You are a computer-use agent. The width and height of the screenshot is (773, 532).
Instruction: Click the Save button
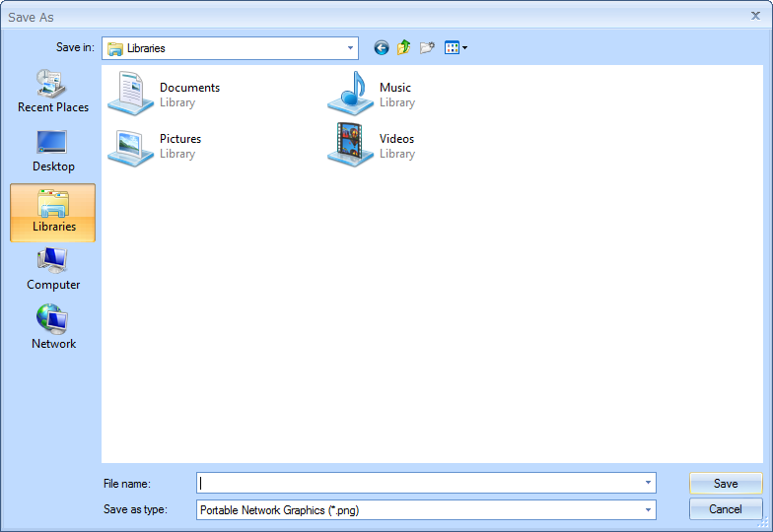(x=726, y=484)
